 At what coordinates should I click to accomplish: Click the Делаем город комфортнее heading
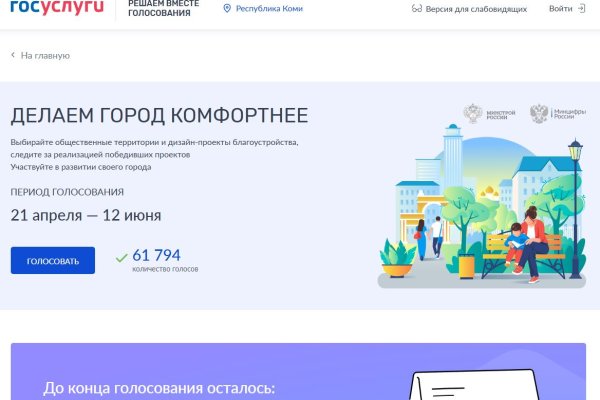[159, 115]
